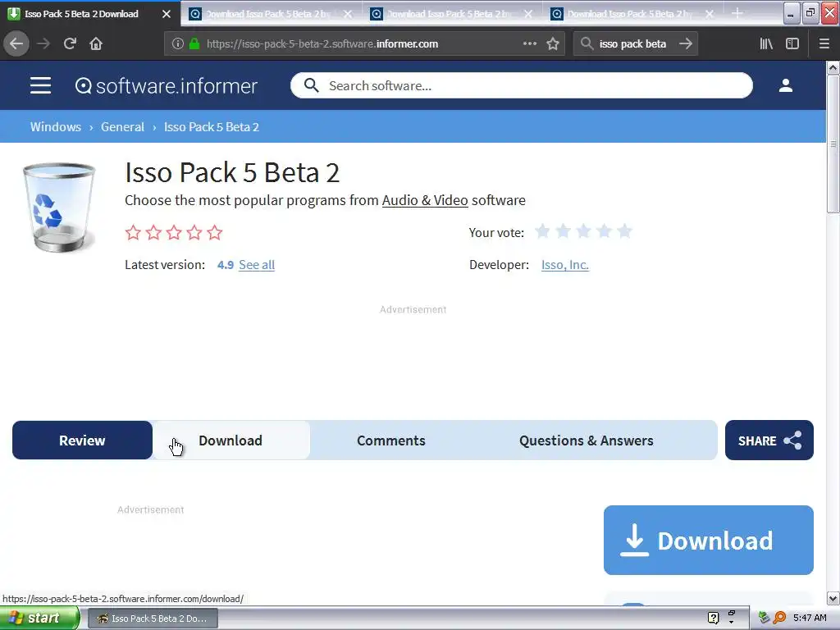840x630 pixels.
Task: Go to Windows breadcrumb
Action: (56, 127)
